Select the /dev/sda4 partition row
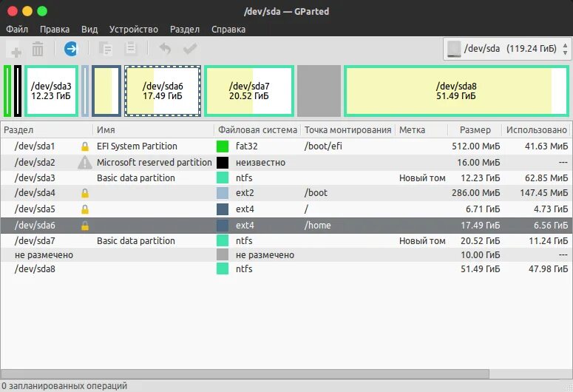 (x=286, y=193)
